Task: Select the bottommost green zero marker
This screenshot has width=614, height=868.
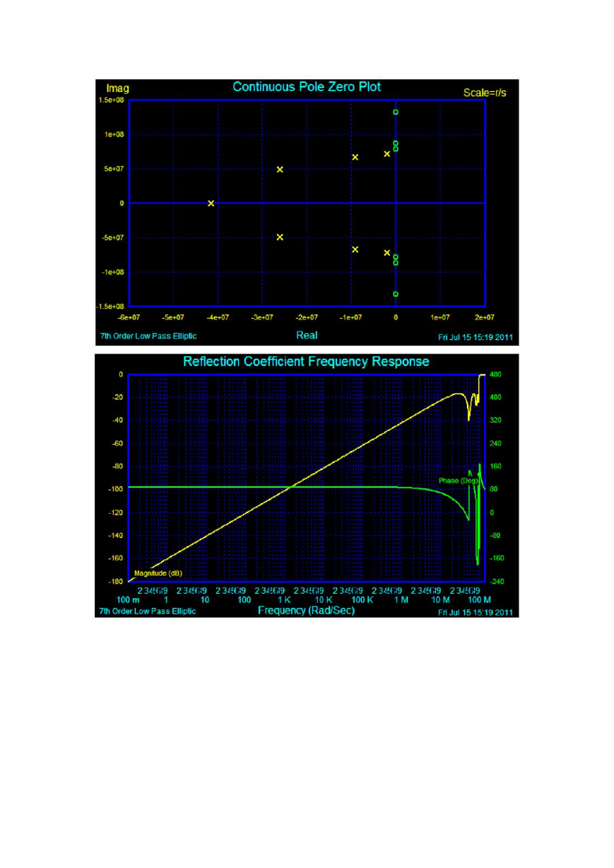Action: click(x=396, y=294)
